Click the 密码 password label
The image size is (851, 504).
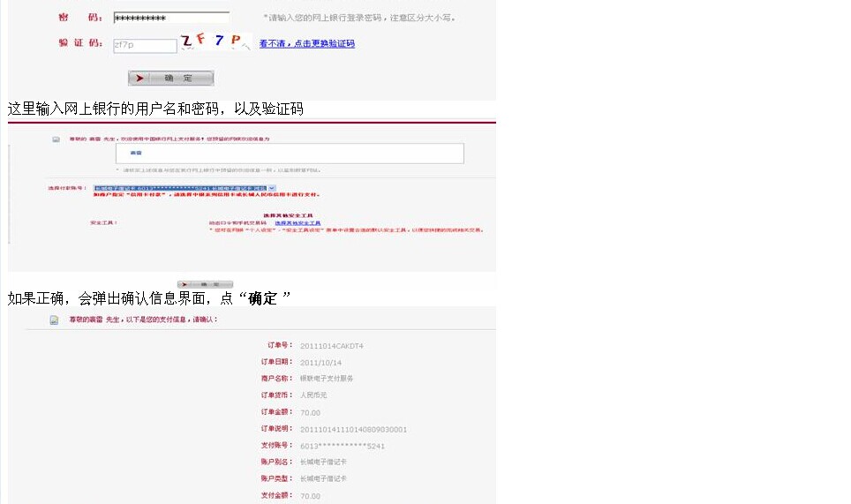[76, 18]
